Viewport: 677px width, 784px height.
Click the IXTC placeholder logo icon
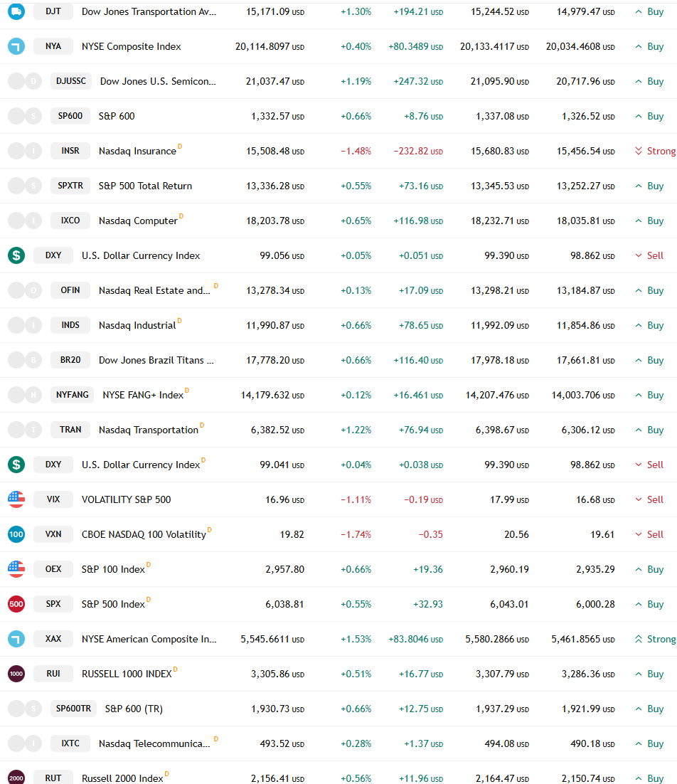pyautogui.click(x=25, y=743)
